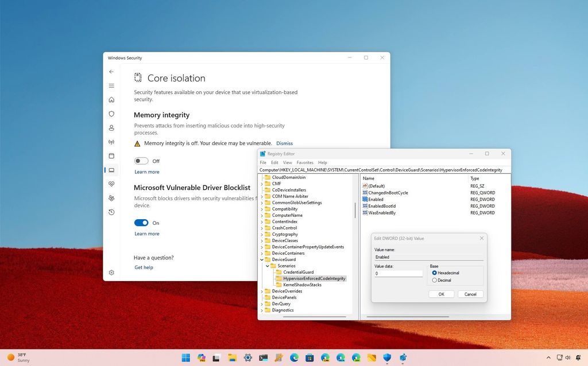Open Virus & threat protection shield icon
Image resolution: width=588 pixels, height=366 pixels.
[111, 114]
